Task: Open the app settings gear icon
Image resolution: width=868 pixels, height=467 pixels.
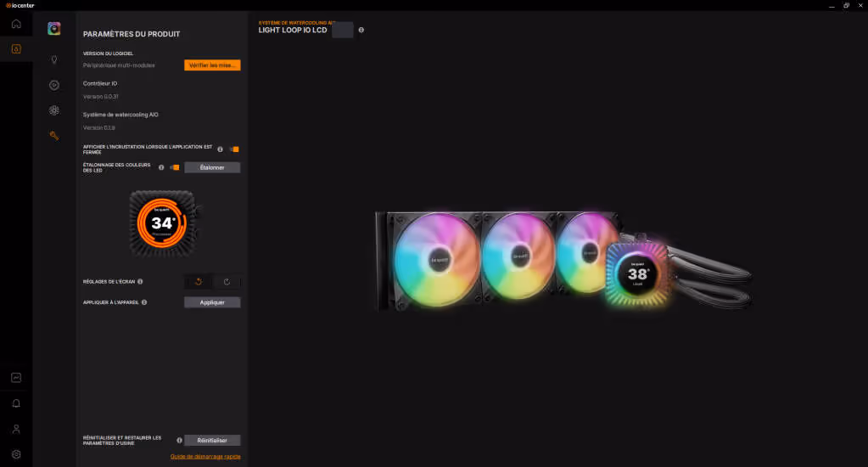Action: point(16,454)
